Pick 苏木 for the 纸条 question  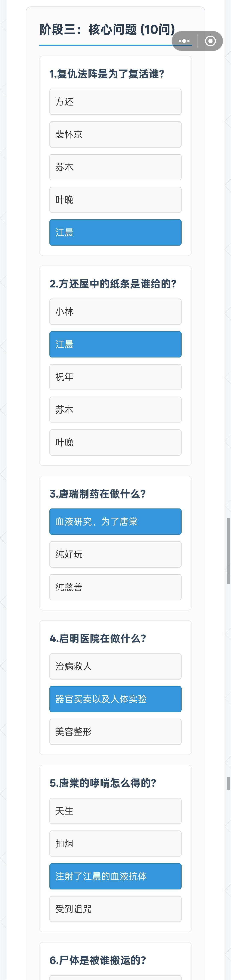coord(115,410)
